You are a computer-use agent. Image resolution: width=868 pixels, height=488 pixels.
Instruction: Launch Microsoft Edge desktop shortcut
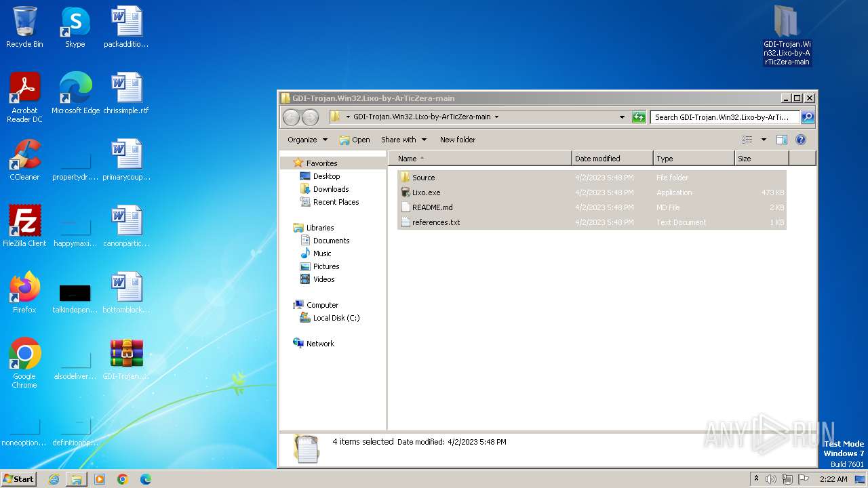pyautogui.click(x=75, y=94)
